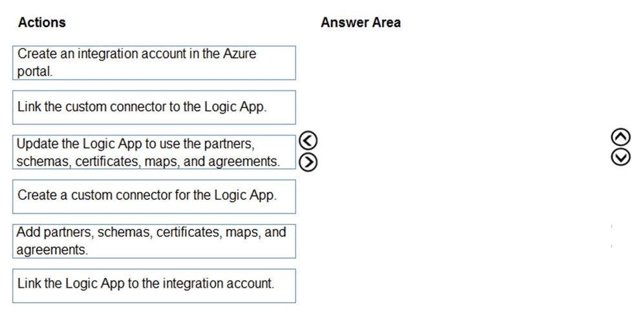Click the move left arrow icon
The height and width of the screenshot is (326, 644).
(x=310, y=141)
